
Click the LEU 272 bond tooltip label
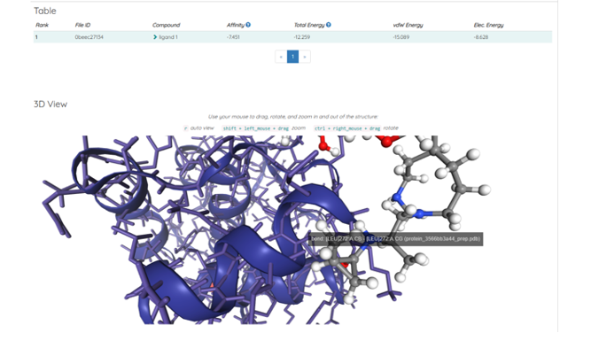396,239
